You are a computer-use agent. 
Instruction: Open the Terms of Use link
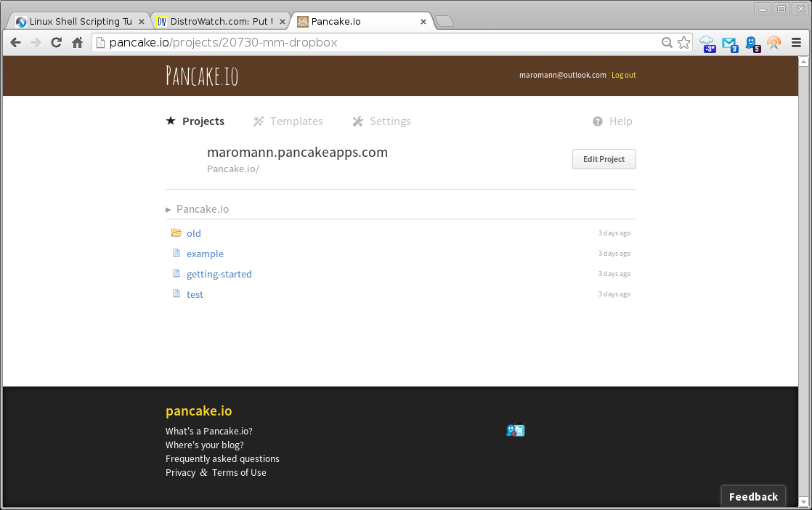239,473
